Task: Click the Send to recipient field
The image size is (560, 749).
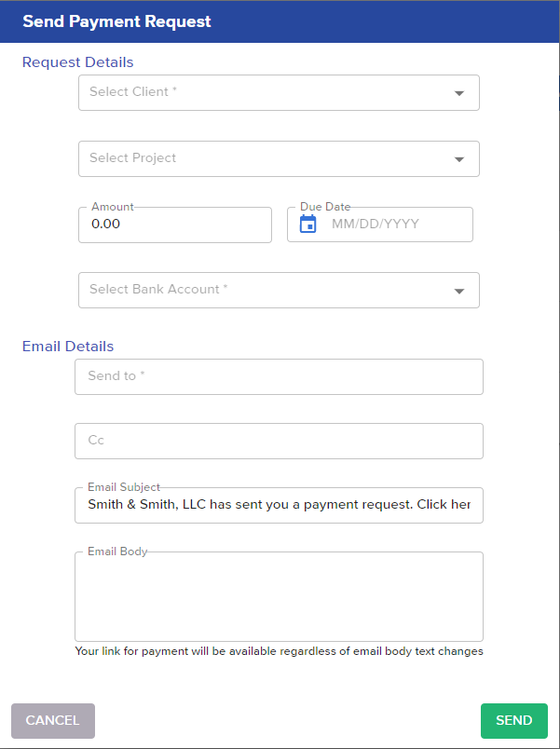Action: (x=279, y=377)
